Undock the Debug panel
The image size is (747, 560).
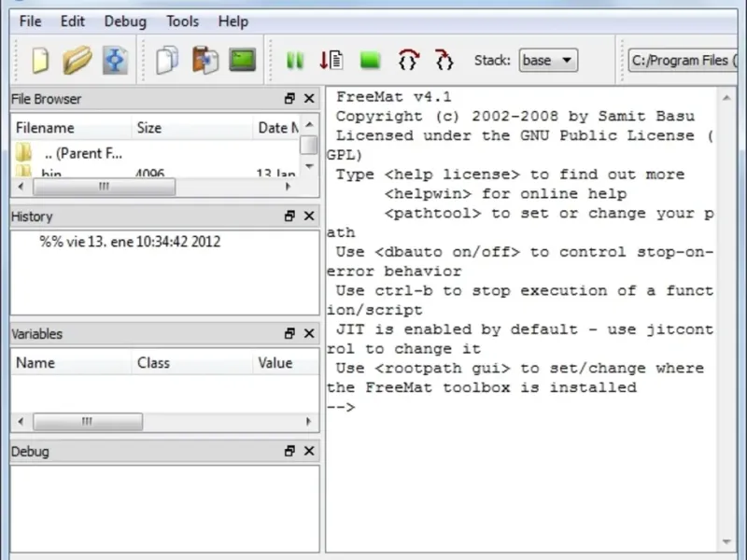pos(289,451)
